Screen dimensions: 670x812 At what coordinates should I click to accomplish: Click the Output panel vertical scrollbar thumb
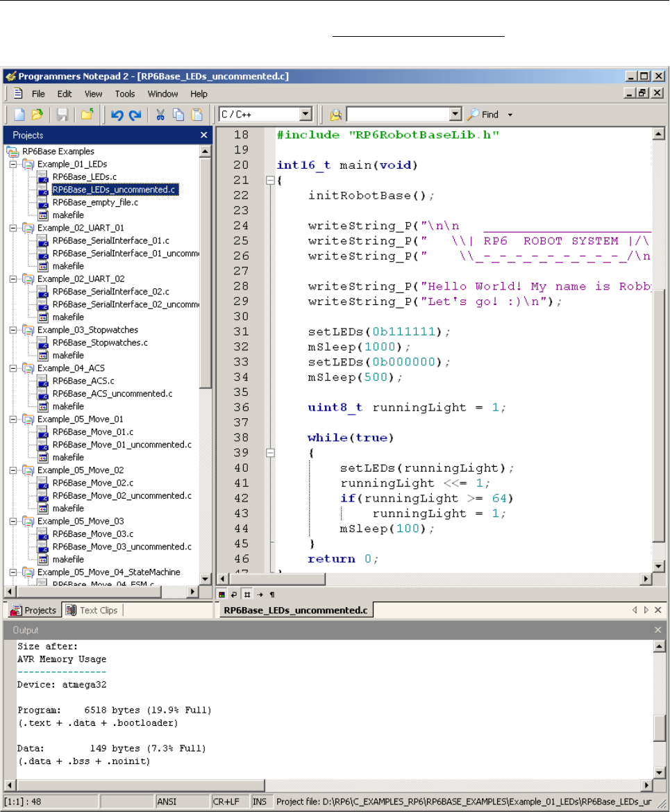click(x=659, y=728)
